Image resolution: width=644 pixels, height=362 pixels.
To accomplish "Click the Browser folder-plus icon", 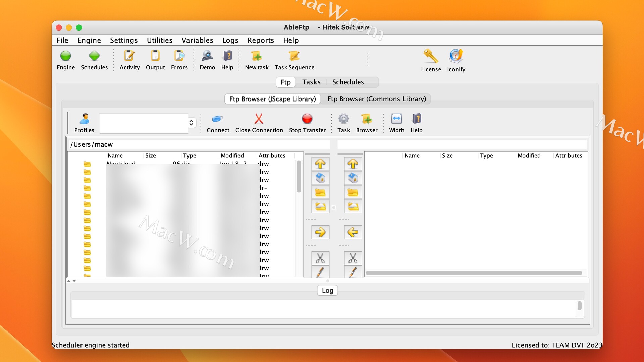I will (367, 119).
